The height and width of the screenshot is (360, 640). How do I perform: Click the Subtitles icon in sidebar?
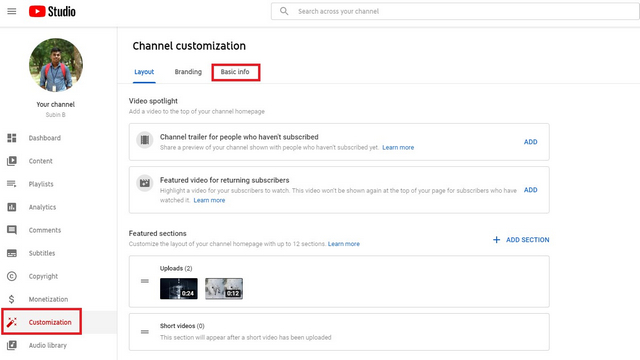click(x=12, y=253)
